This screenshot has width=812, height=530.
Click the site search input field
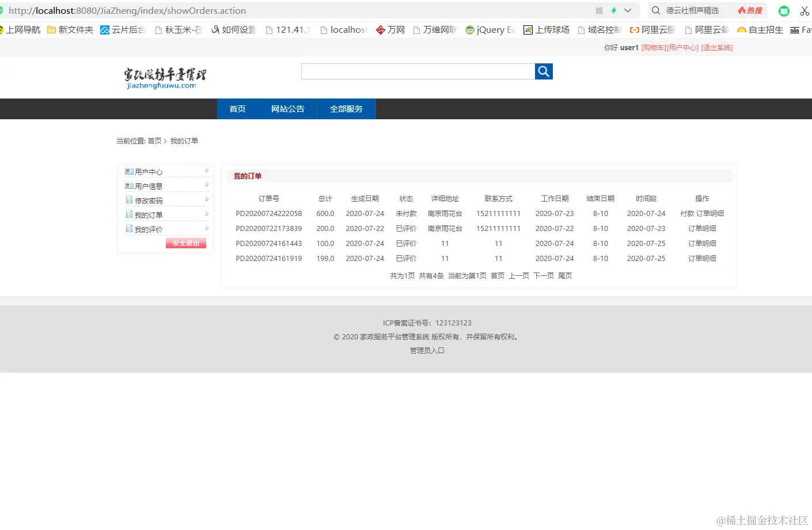click(418, 71)
